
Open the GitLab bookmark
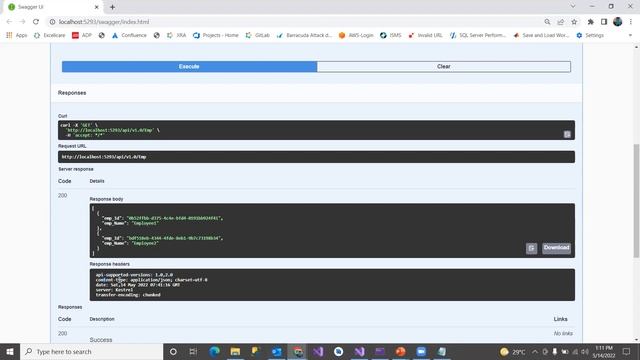click(x=258, y=36)
